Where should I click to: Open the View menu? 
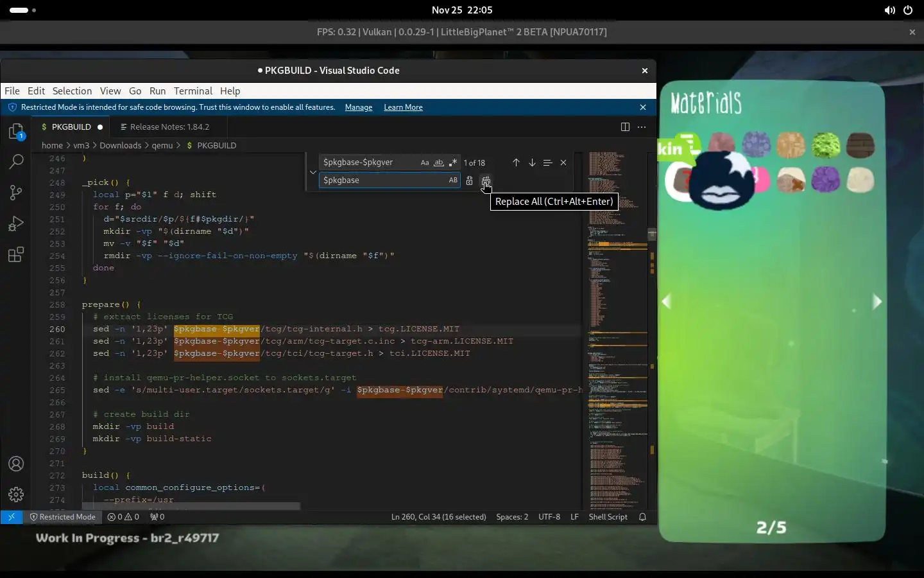(x=110, y=91)
